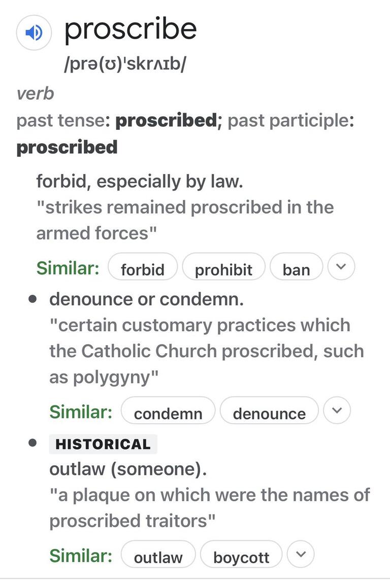Select the 'prohibit' synonym chip
Screen dimensions: 390x588
(x=224, y=267)
